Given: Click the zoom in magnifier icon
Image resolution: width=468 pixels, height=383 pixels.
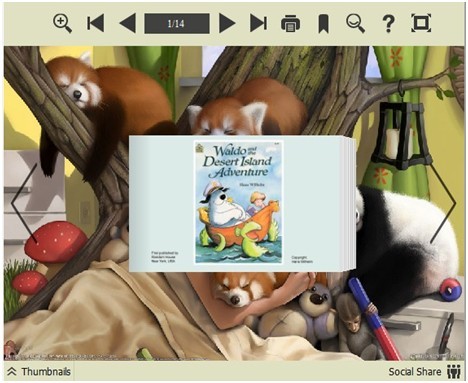Looking at the screenshot, I should pos(62,23).
